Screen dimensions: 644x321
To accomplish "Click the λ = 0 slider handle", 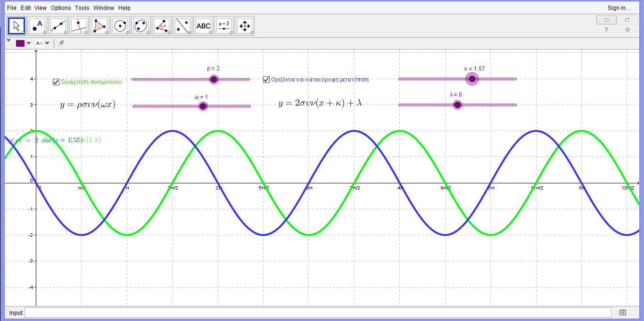I will coord(457,105).
